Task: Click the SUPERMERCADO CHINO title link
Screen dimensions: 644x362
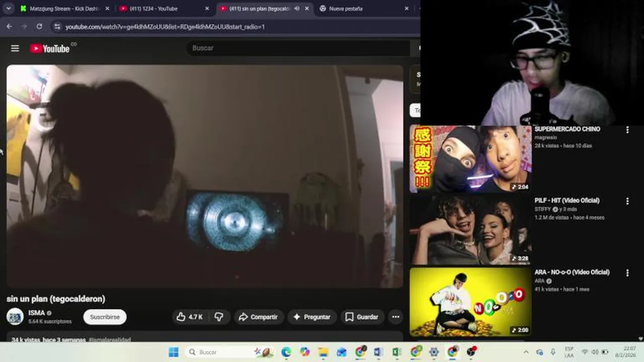Action: tap(567, 129)
